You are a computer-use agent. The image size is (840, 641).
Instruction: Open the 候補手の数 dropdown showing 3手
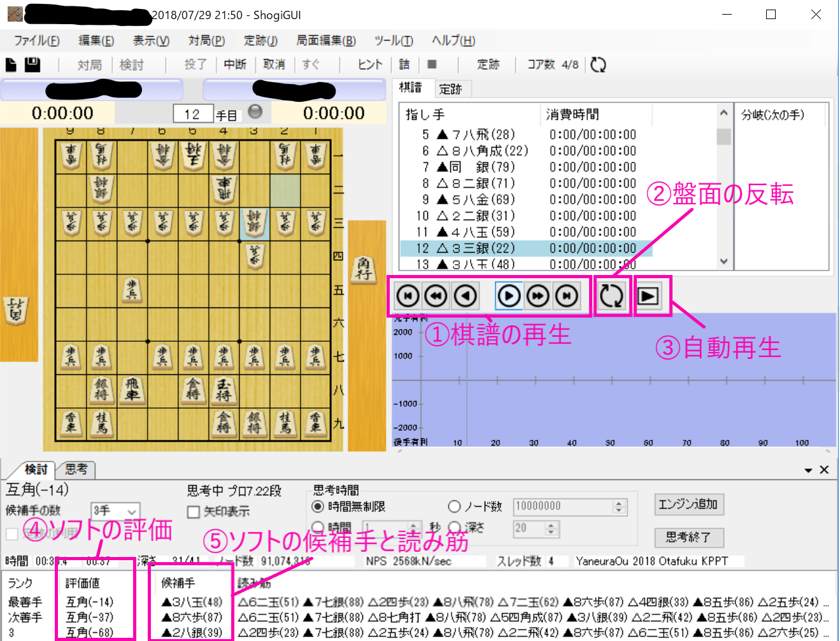click(x=116, y=511)
